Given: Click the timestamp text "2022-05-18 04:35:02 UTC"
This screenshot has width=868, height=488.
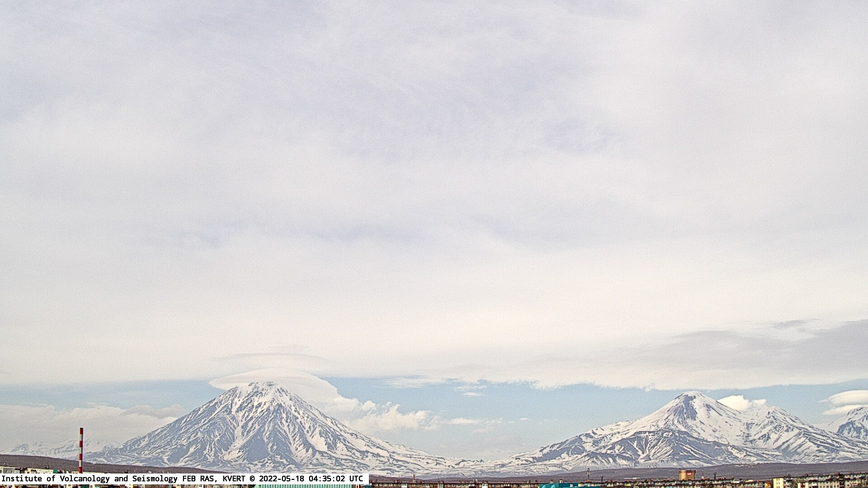Looking at the screenshot, I should pyautogui.click(x=311, y=479).
